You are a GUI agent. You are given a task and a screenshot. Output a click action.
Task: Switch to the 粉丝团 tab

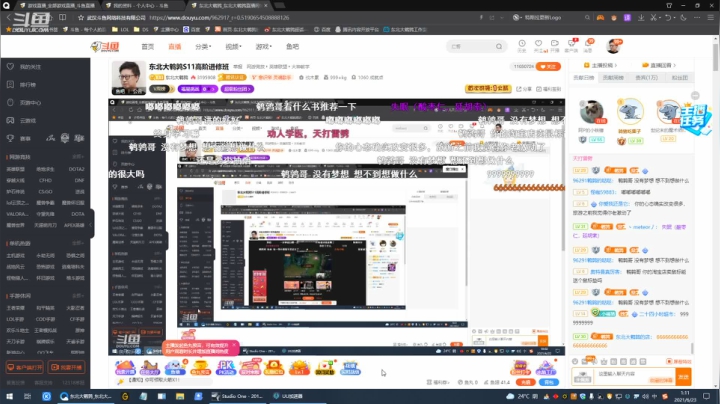[x=680, y=78]
